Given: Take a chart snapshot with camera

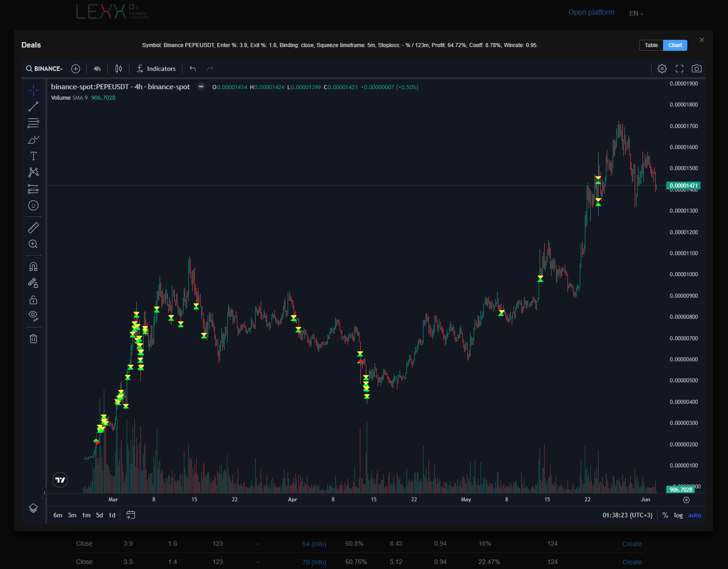Looking at the screenshot, I should [x=696, y=69].
